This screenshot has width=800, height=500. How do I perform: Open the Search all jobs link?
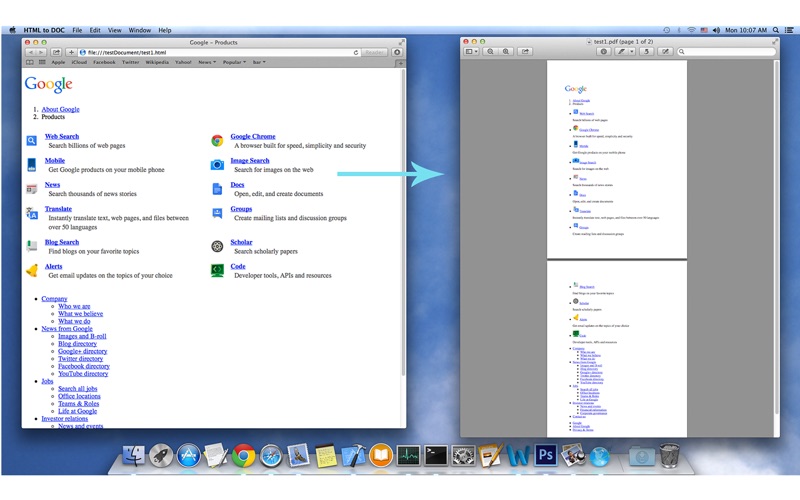coord(78,389)
